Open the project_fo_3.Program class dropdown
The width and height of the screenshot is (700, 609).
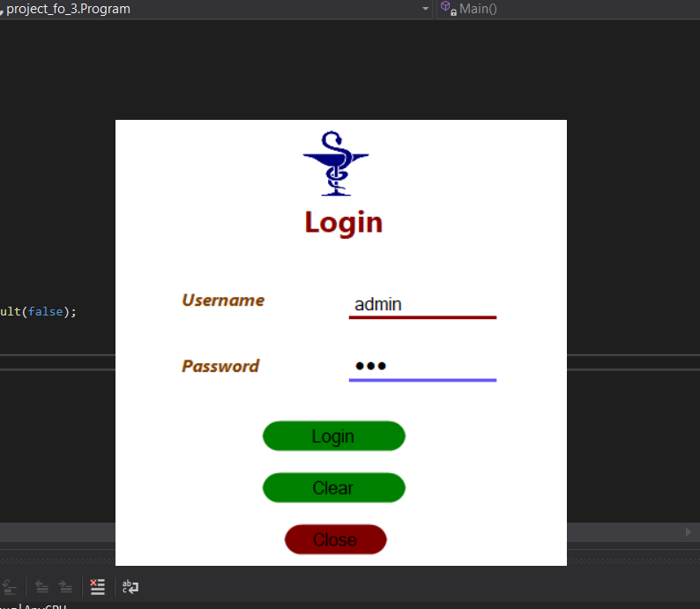426,9
